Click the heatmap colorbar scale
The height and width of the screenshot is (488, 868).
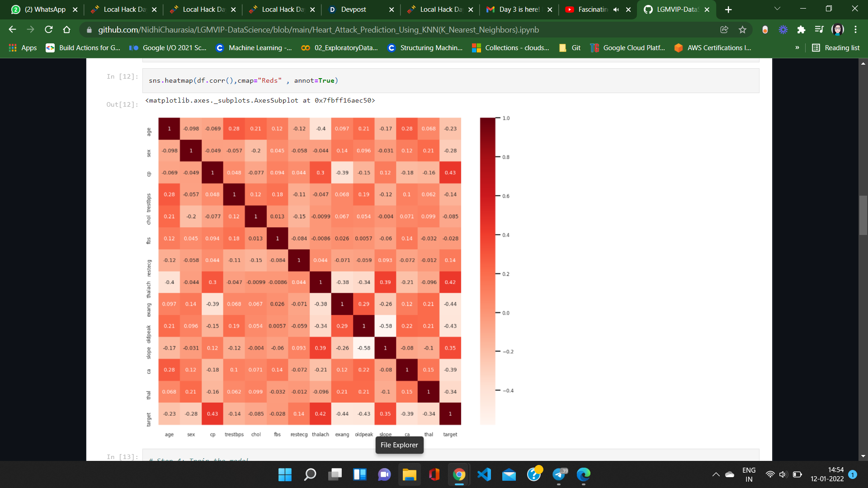(x=487, y=271)
